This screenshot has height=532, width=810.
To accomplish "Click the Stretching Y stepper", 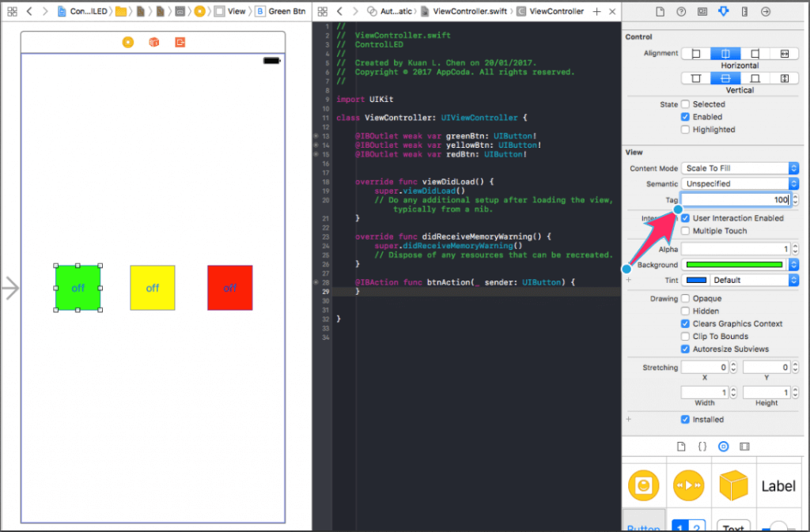I will pos(795,368).
